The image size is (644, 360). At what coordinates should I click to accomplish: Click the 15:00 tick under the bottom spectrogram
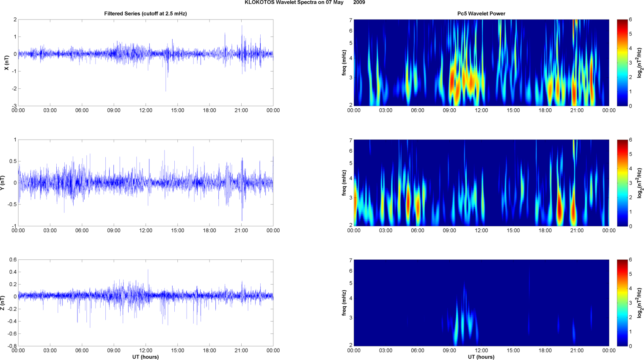[513, 350]
